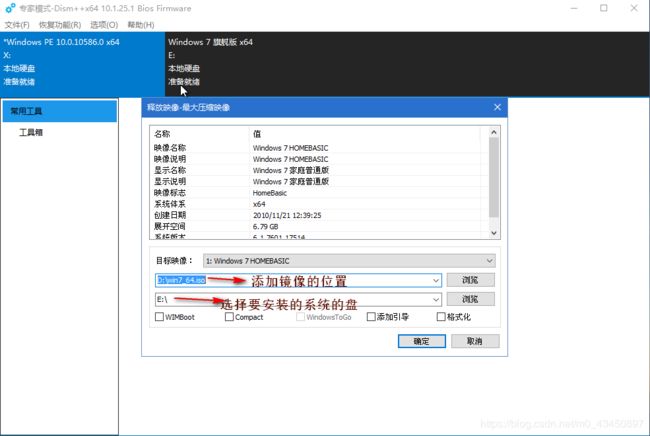Click the 名称 column header

pyautogui.click(x=200, y=134)
